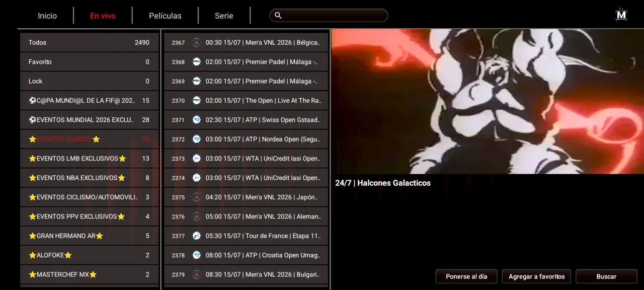Open the Películas tab
This screenshot has width=644, height=290.
[x=165, y=16]
